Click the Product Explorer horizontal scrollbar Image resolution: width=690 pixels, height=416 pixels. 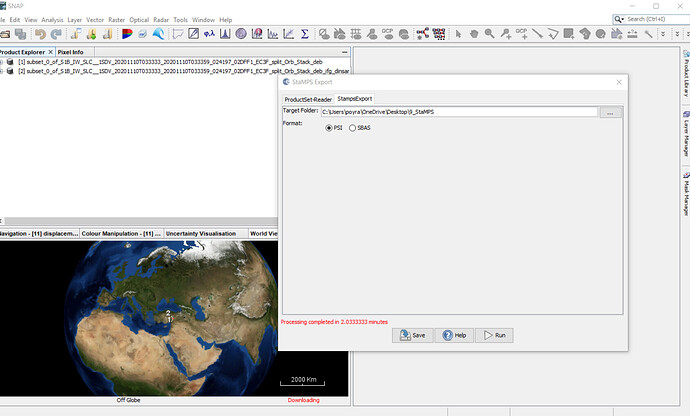pos(141,221)
